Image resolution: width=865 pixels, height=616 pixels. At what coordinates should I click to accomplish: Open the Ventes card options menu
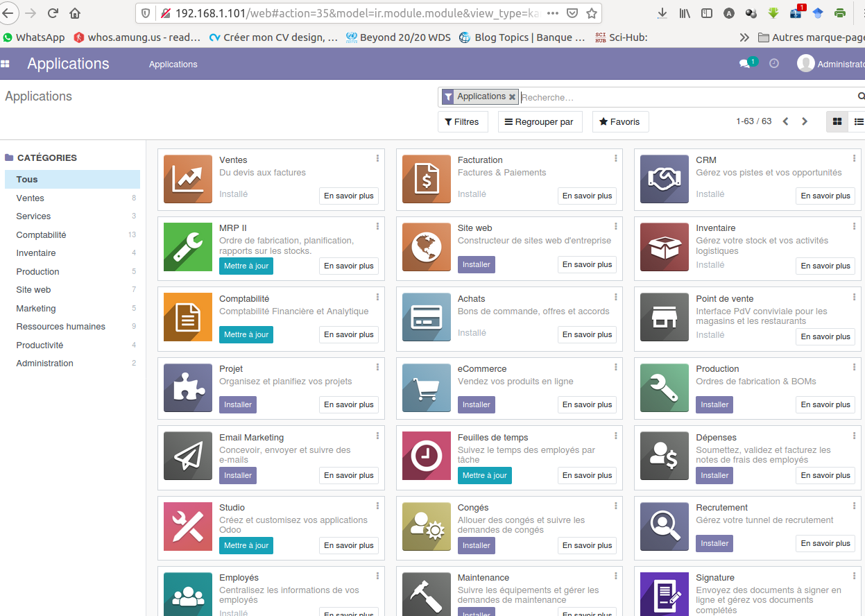click(x=377, y=159)
